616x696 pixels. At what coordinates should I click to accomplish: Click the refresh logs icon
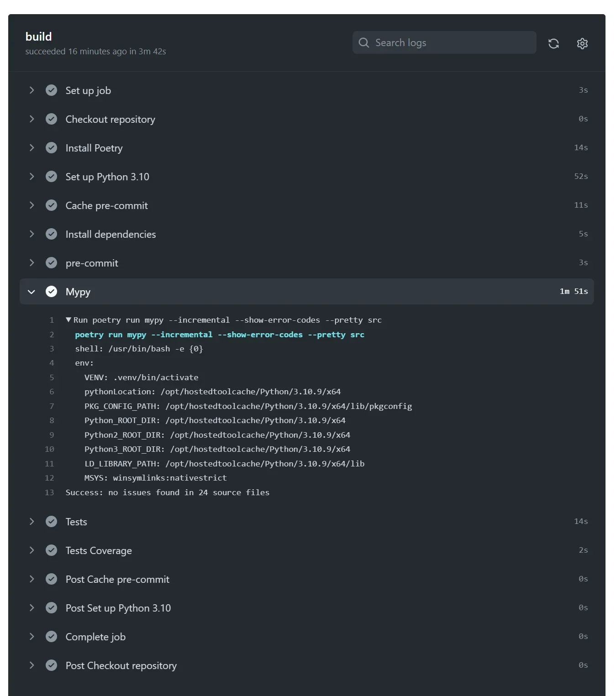click(553, 43)
